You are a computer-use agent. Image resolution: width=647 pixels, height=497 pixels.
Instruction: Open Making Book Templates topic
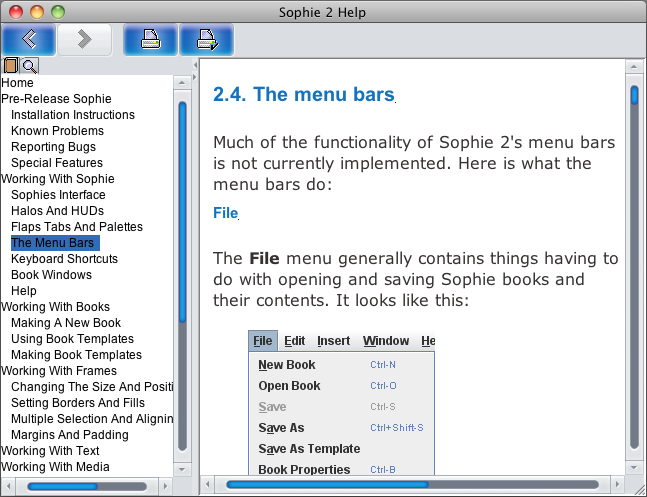pos(76,355)
